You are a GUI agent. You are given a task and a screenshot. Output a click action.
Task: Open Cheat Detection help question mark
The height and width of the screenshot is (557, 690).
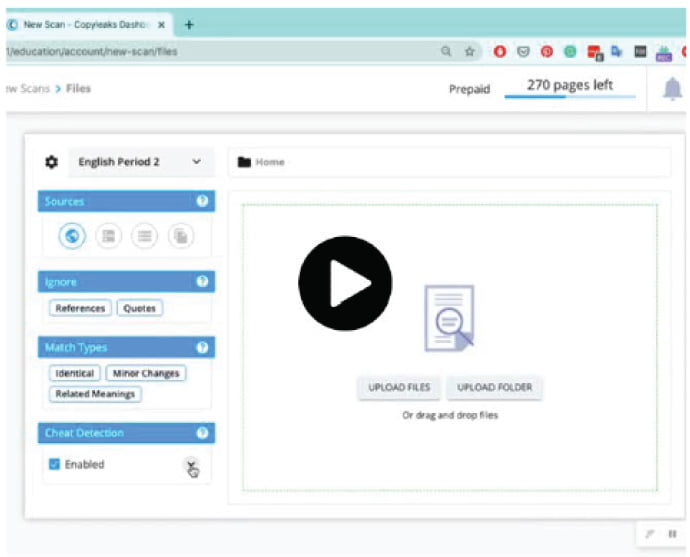click(202, 432)
